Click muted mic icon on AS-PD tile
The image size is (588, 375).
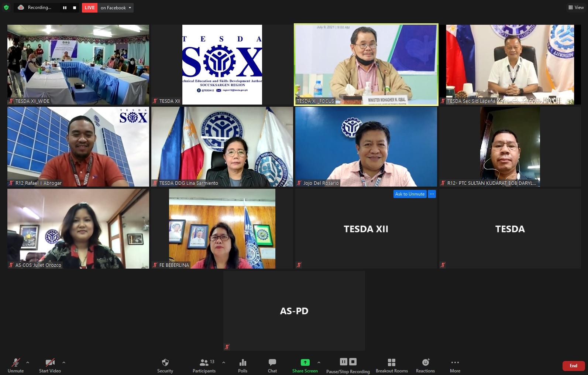[x=227, y=347]
